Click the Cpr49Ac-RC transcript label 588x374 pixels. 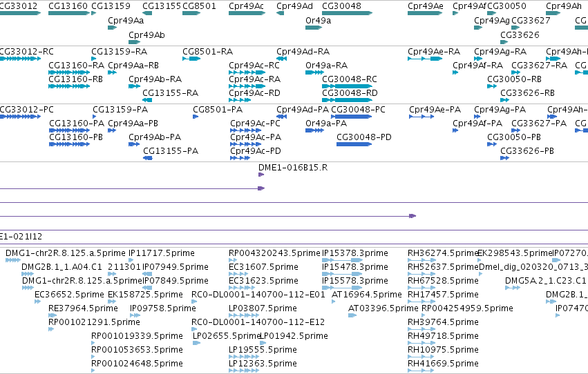click(x=254, y=65)
